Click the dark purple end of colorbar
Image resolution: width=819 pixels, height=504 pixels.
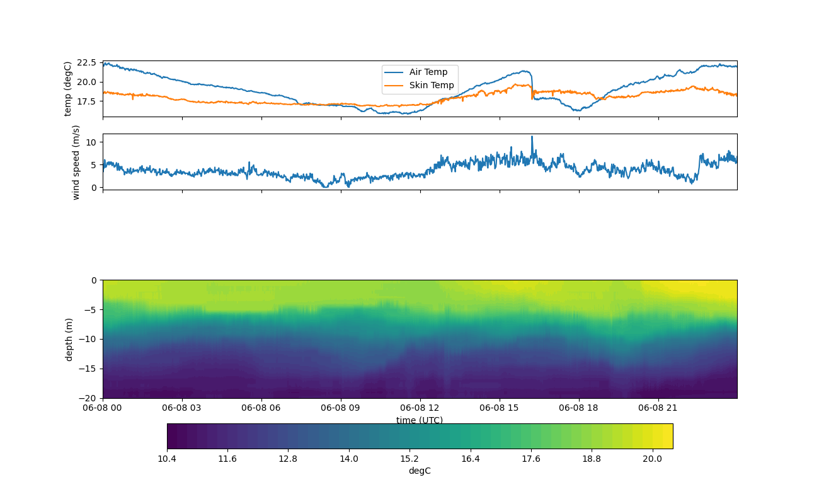click(172, 436)
